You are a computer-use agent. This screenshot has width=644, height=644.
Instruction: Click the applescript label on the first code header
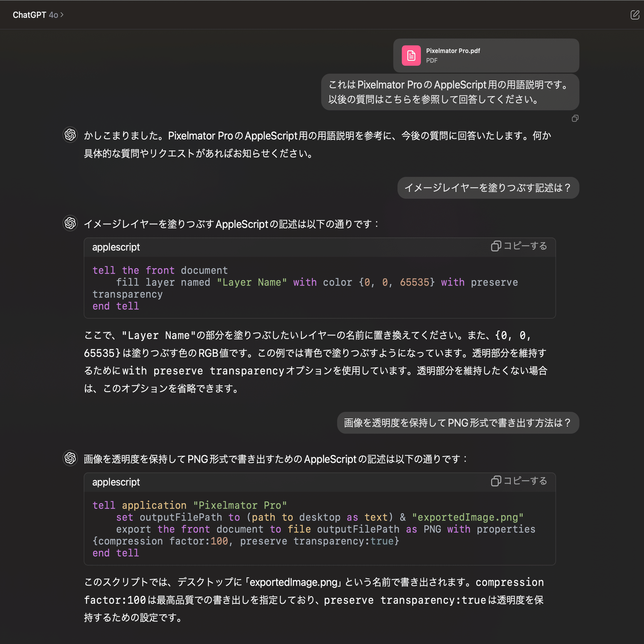click(116, 247)
